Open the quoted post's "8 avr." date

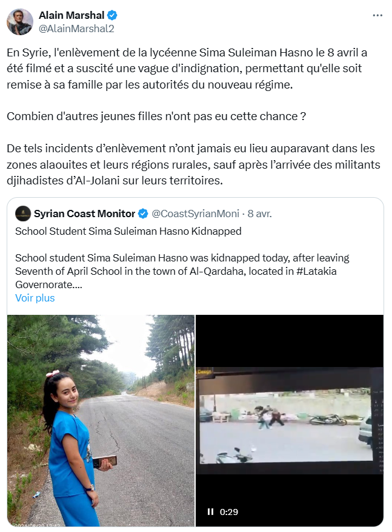pyautogui.click(x=259, y=214)
